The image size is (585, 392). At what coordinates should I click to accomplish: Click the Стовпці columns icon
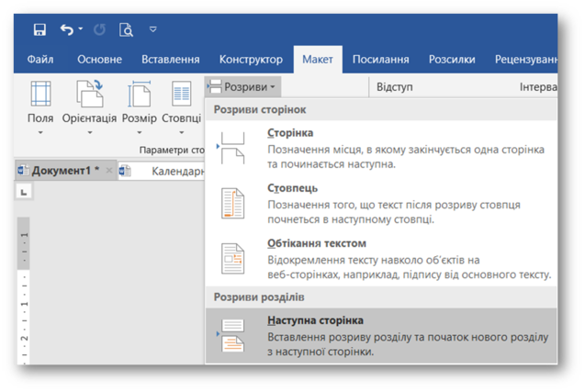tap(181, 94)
